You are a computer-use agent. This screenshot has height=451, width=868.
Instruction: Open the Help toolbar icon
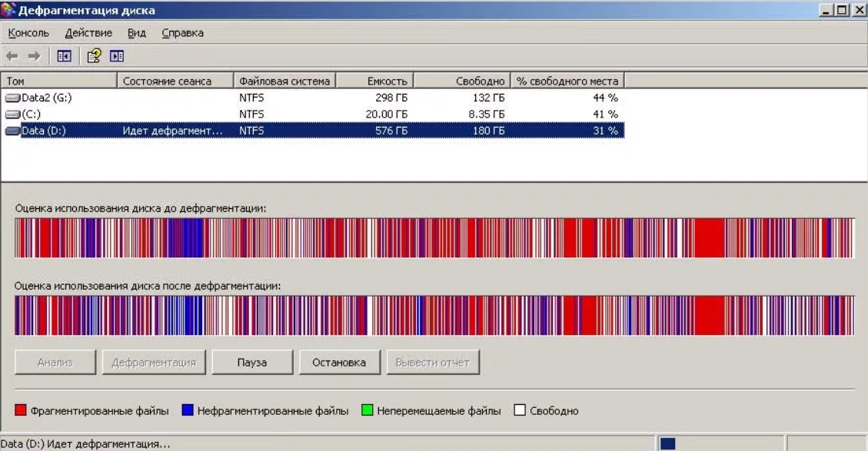pos(94,56)
